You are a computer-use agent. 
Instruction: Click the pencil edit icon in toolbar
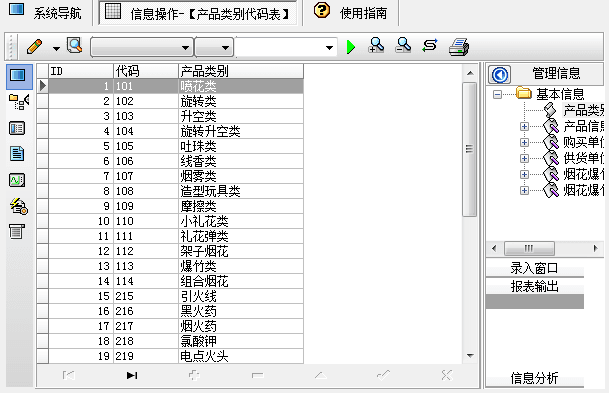pyautogui.click(x=35, y=47)
